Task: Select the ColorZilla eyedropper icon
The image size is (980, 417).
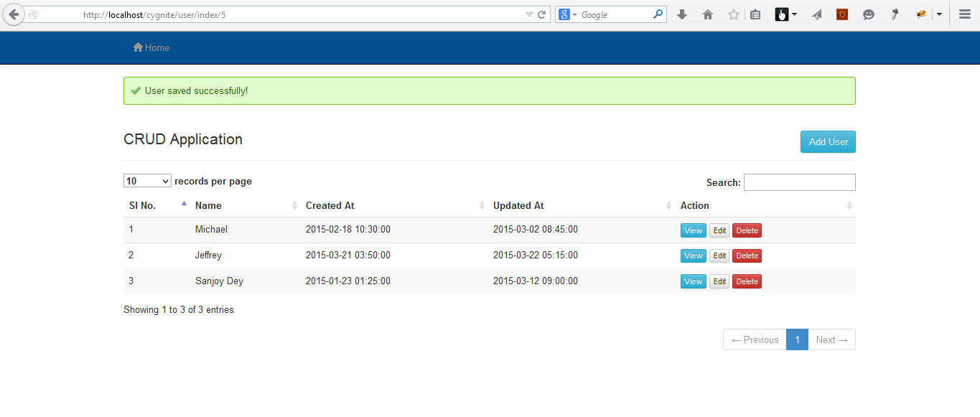Action: [x=895, y=14]
